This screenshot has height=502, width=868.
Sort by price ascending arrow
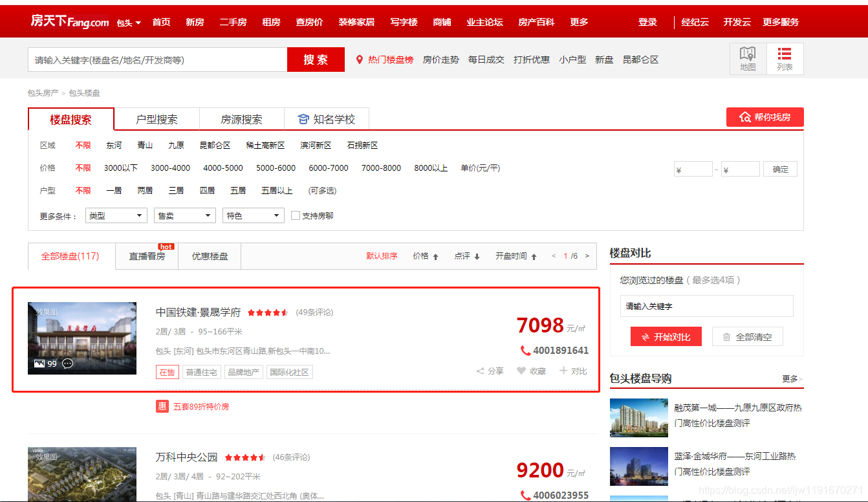[436, 257]
